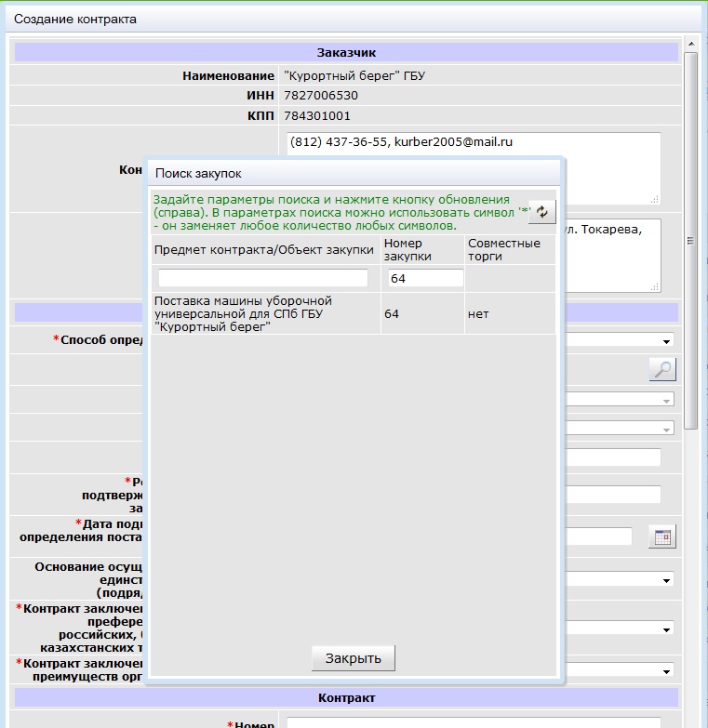Expand dropdown for Контракт заключен преимуществ

(x=666, y=671)
